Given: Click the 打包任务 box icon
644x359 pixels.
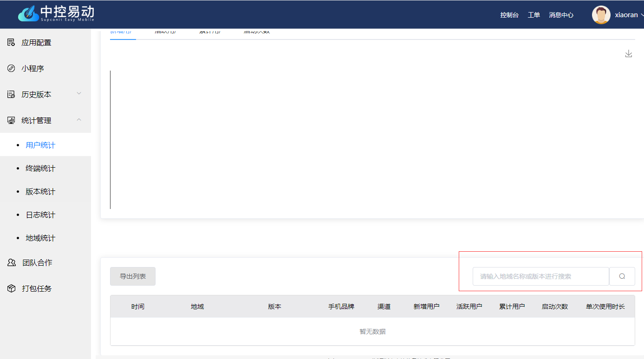Looking at the screenshot, I should pyautogui.click(x=12, y=288).
